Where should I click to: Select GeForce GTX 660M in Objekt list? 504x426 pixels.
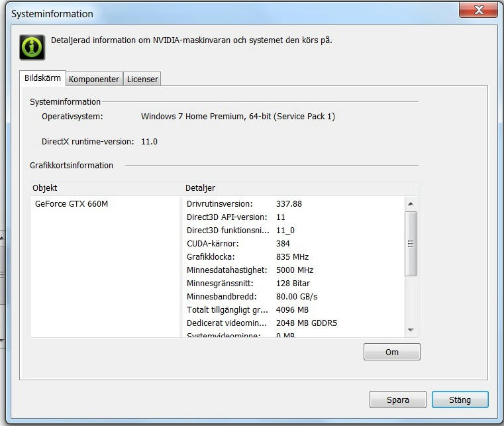[72, 204]
